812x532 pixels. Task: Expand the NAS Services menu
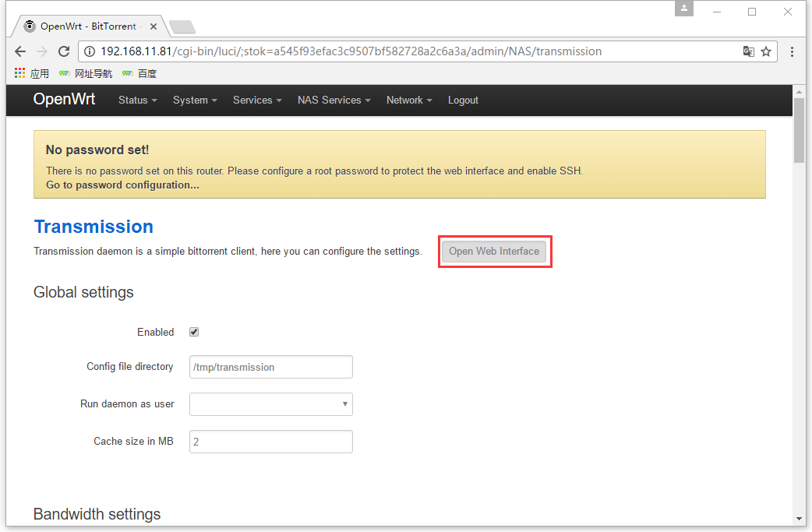pyautogui.click(x=334, y=100)
